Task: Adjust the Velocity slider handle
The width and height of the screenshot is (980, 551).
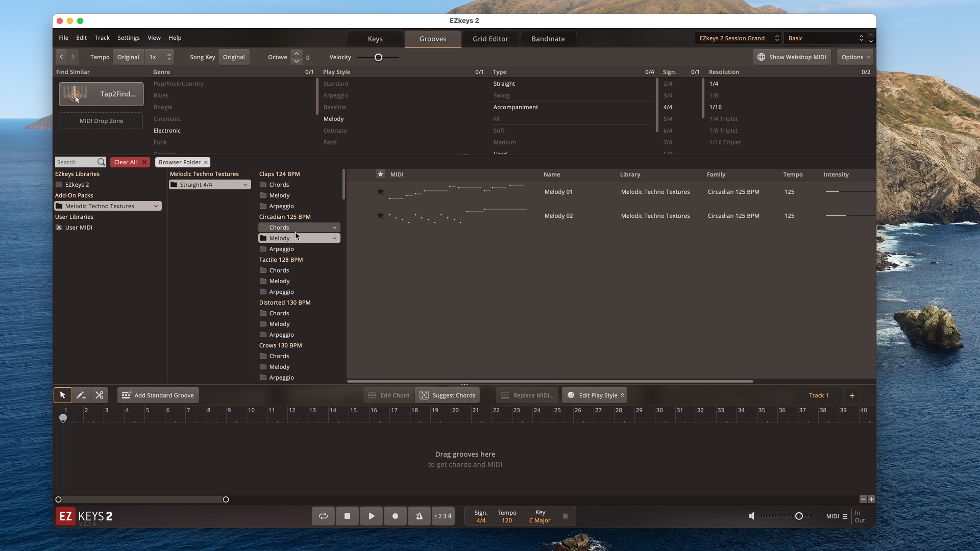Action: [378, 57]
